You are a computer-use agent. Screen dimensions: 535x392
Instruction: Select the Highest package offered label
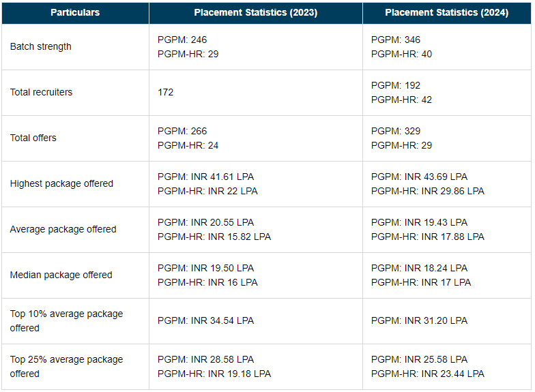[x=61, y=184]
